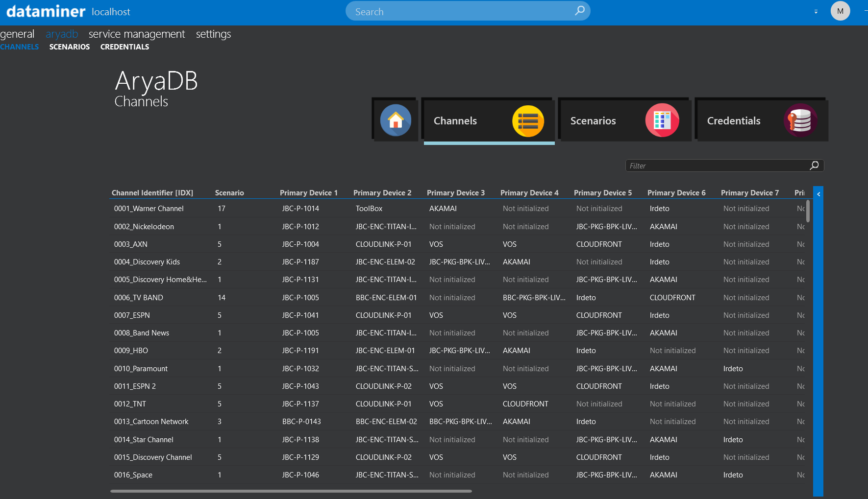Select the 0010_Paramount row
The image size is (868, 499).
tap(458, 369)
